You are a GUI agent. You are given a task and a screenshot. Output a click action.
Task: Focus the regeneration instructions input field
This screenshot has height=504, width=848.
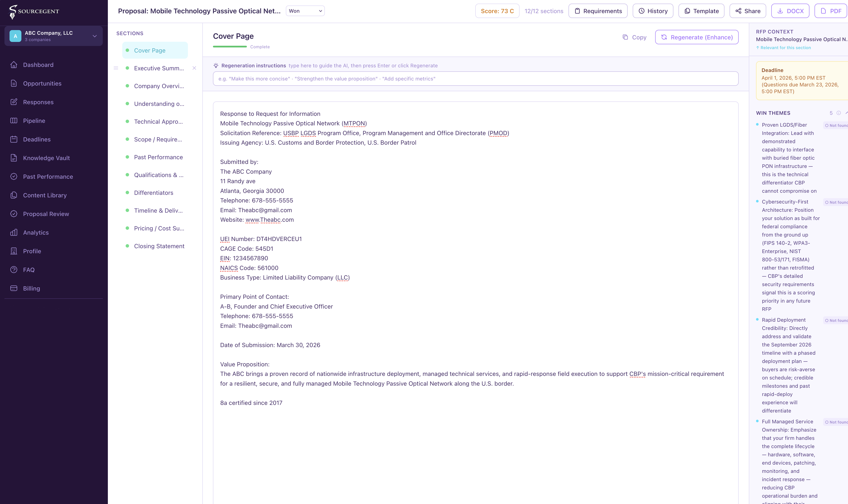(476, 78)
